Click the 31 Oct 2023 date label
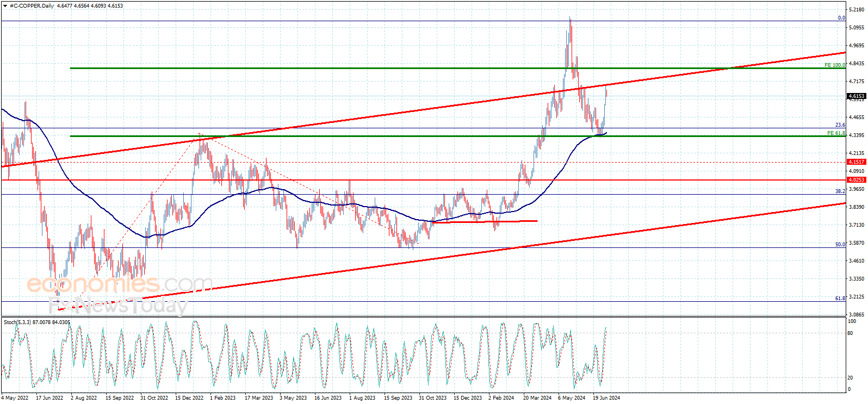The image size is (868, 404). pyautogui.click(x=432, y=397)
